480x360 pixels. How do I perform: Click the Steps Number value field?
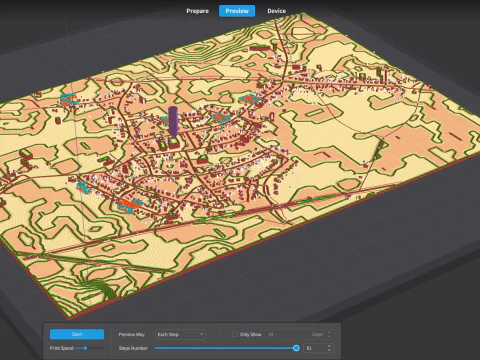pos(315,348)
